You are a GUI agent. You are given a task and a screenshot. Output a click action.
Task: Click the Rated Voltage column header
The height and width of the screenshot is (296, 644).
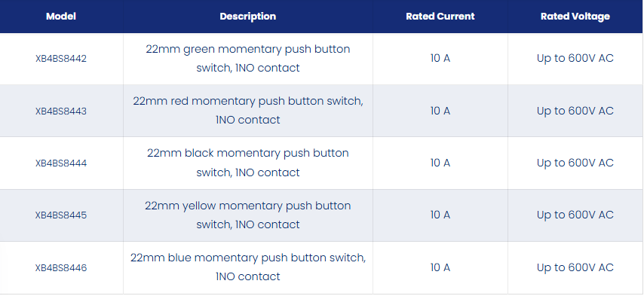click(x=575, y=17)
